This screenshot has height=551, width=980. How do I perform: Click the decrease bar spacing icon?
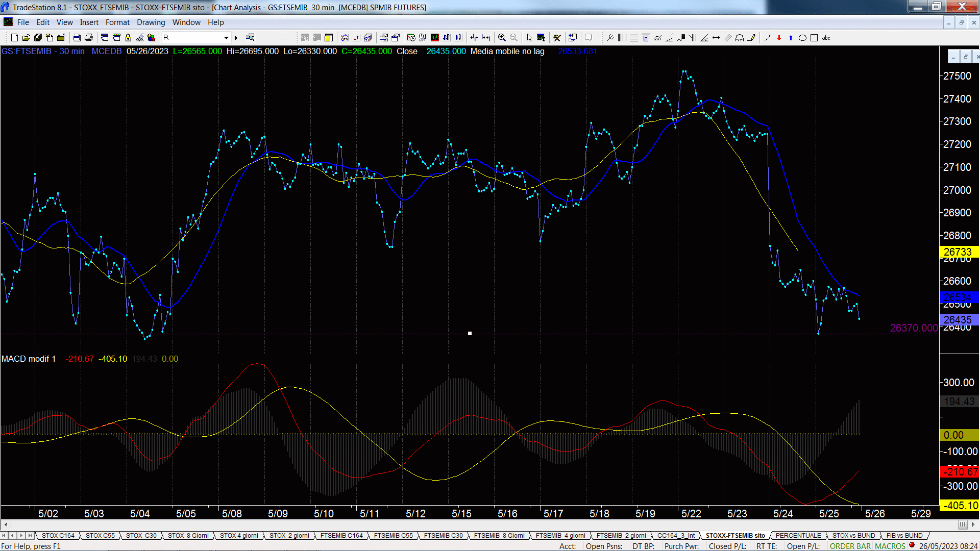(x=474, y=38)
